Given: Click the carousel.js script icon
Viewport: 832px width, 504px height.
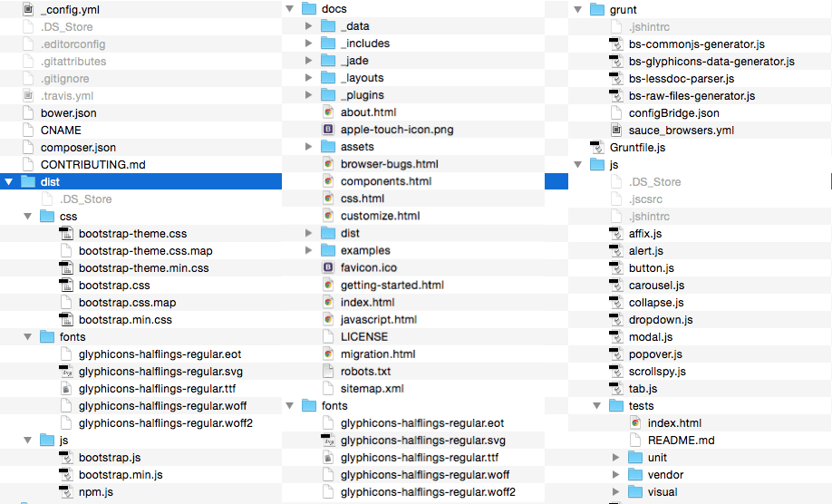Looking at the screenshot, I should click(x=616, y=285).
